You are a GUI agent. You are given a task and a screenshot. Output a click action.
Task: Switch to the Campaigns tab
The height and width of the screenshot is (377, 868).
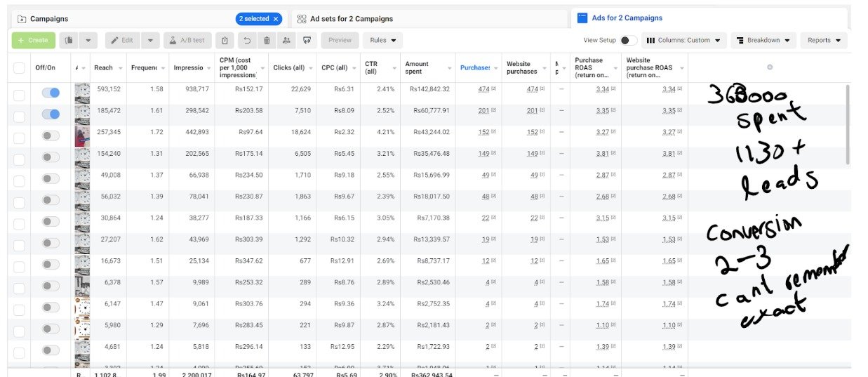(x=49, y=19)
